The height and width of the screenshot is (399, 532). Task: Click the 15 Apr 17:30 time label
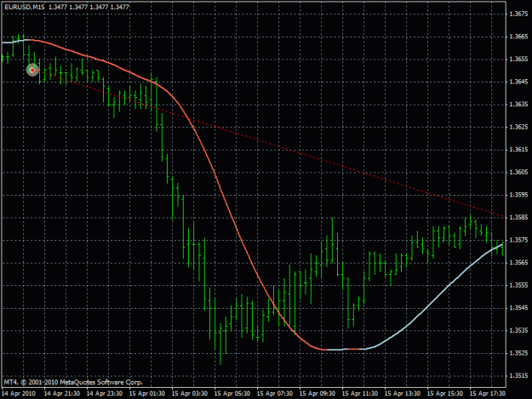[488, 394]
